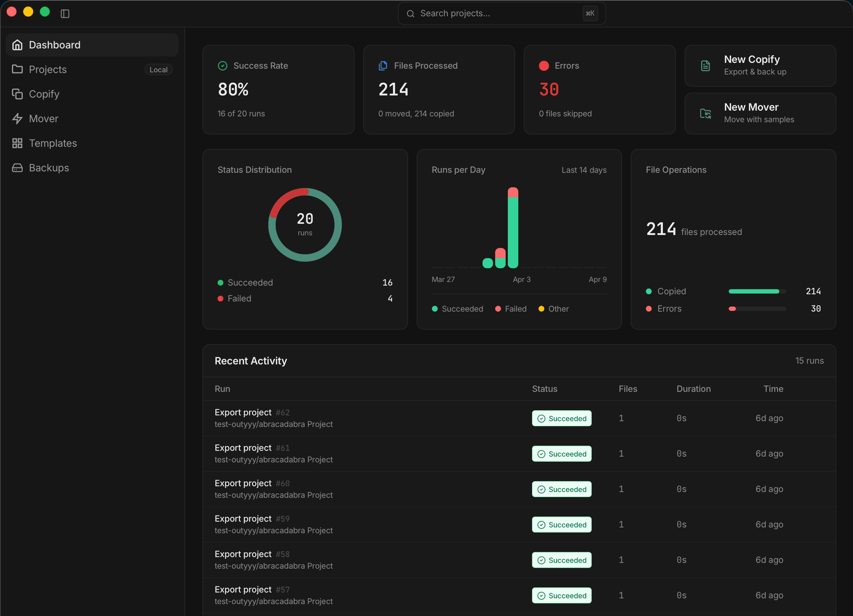This screenshot has width=853, height=616.
Task: Click the red Errors card icon
Action: coord(543,65)
